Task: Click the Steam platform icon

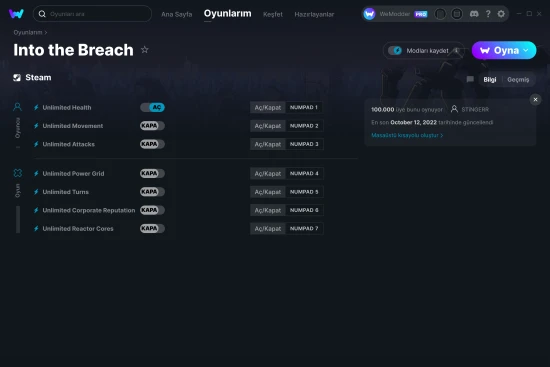Action: [17, 78]
